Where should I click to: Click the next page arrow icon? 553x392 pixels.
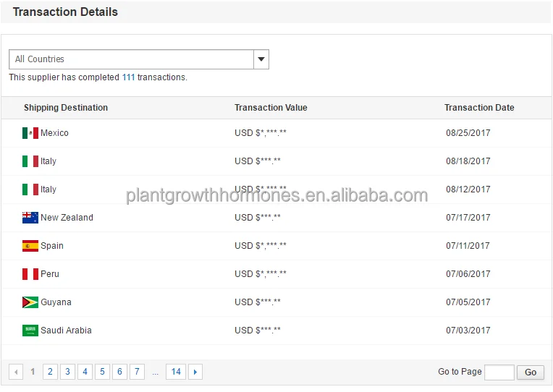coord(195,372)
